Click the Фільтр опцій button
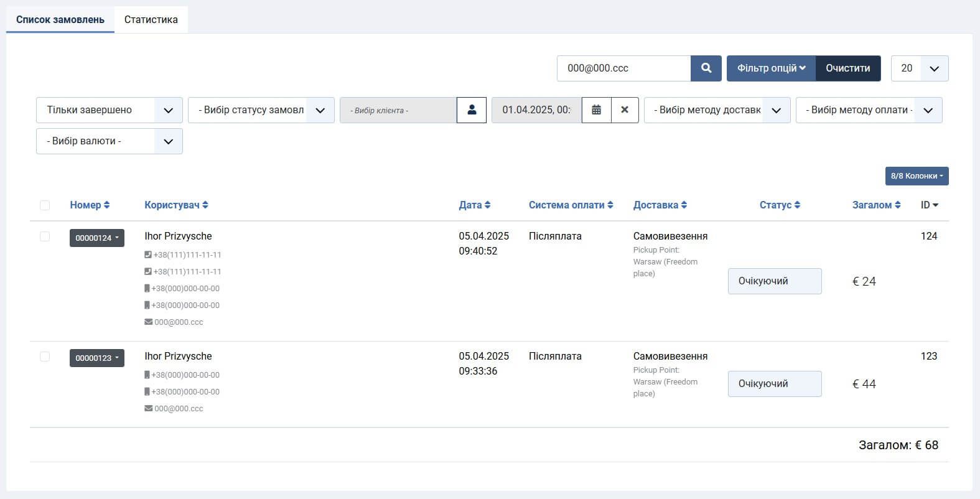 point(771,68)
